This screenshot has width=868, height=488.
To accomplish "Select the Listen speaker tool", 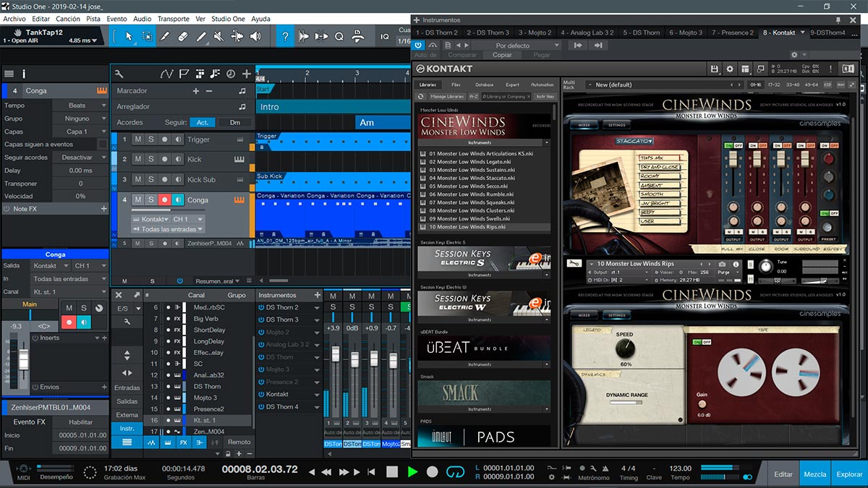I will click(x=257, y=36).
